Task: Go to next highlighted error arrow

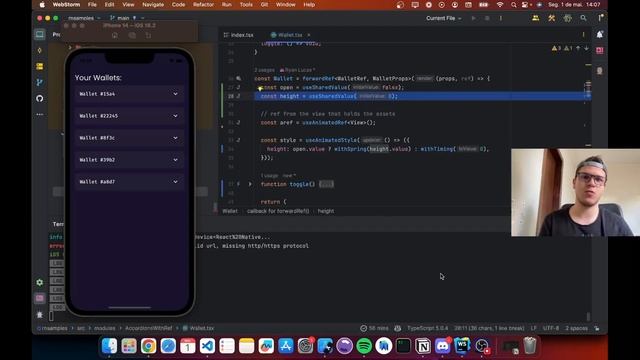Action: click(x=586, y=49)
